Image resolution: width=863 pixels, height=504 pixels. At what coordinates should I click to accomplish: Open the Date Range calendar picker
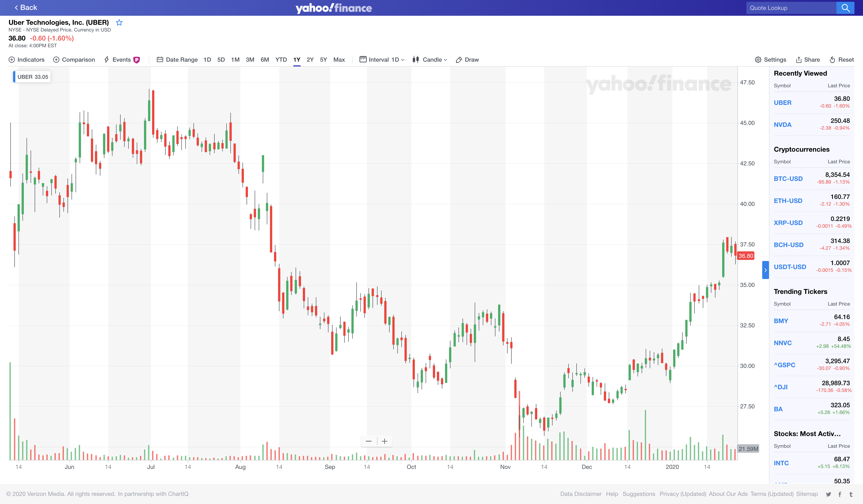[177, 60]
